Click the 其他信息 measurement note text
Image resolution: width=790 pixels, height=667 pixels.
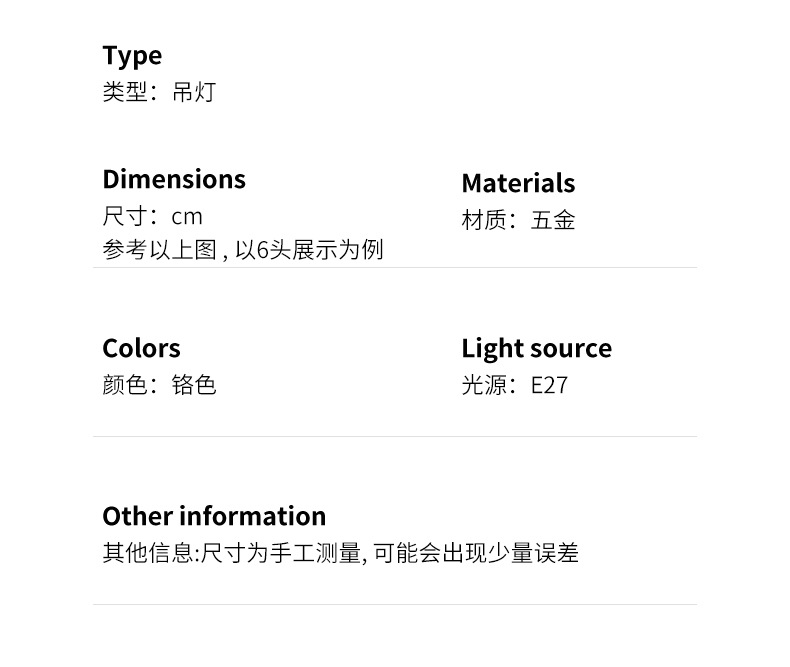pyautogui.click(x=340, y=553)
